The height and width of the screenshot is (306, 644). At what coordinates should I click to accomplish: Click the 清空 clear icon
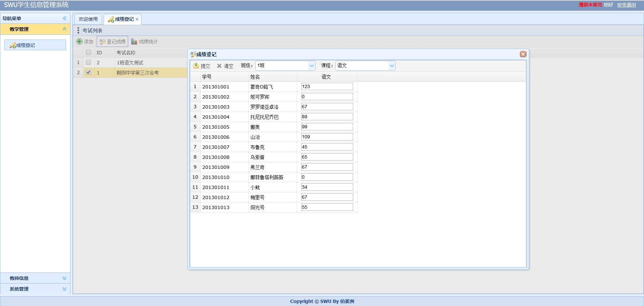225,66
